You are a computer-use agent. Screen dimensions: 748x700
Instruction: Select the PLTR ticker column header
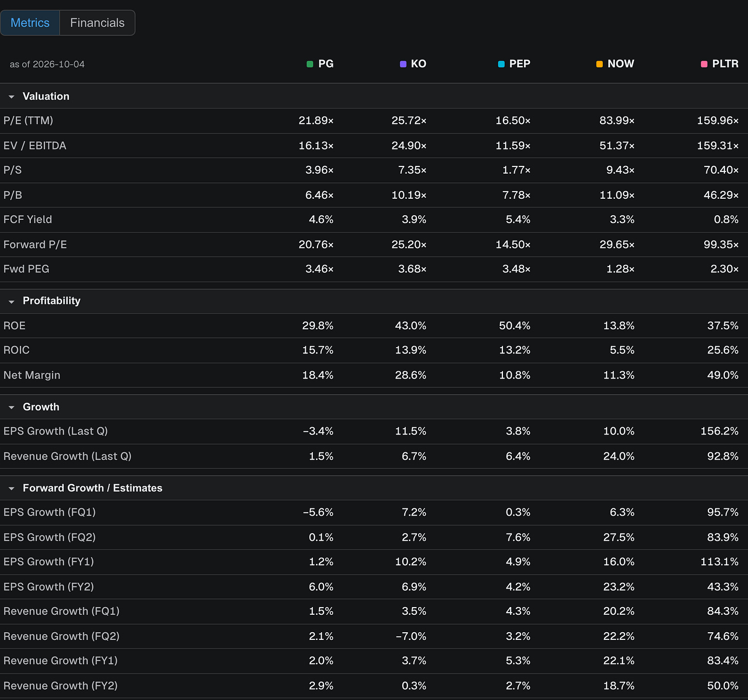(725, 64)
